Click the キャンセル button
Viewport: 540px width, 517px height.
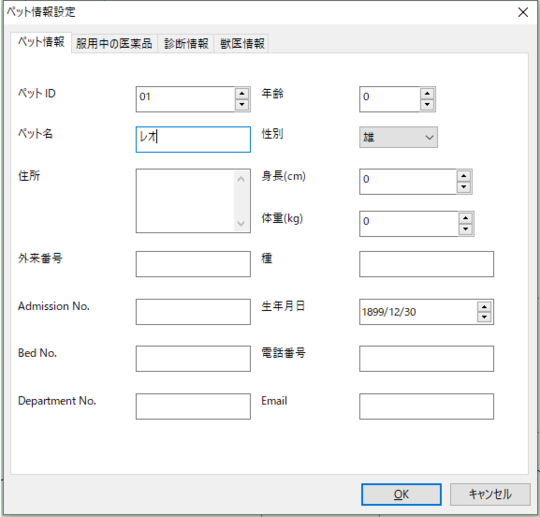click(x=490, y=495)
